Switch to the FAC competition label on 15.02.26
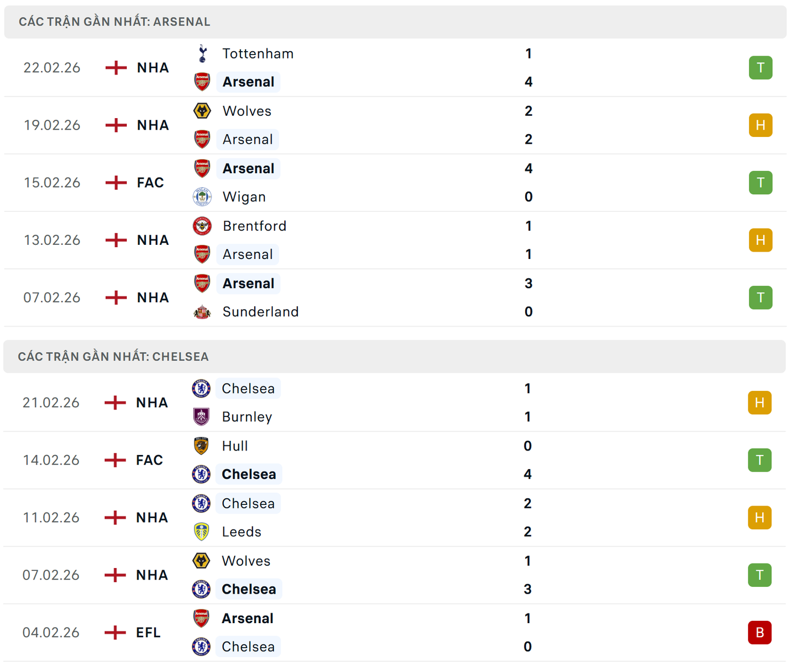790x672 pixels. [x=149, y=182]
